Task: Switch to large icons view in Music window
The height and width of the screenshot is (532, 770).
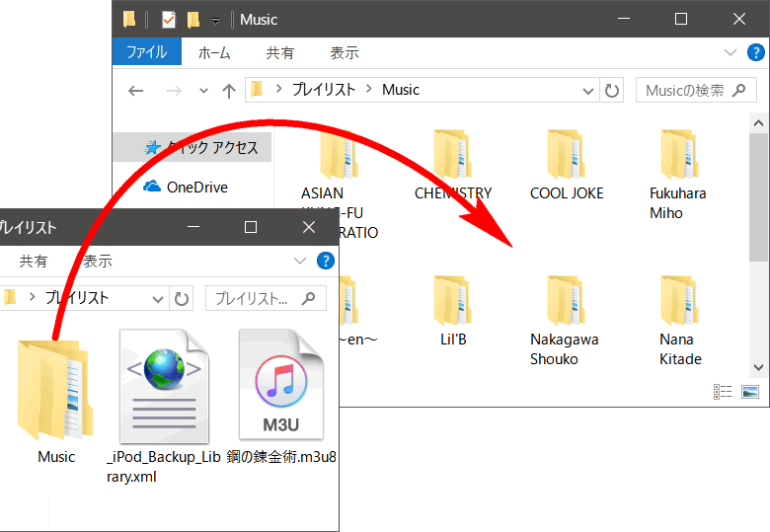Action: click(750, 392)
